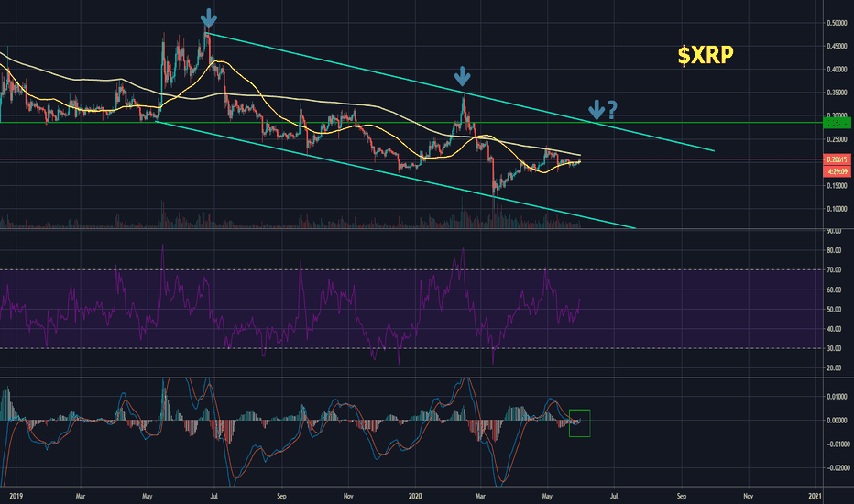Click the 2019 date label on time axis
Screen dimensions: 854x504
coord(16,496)
